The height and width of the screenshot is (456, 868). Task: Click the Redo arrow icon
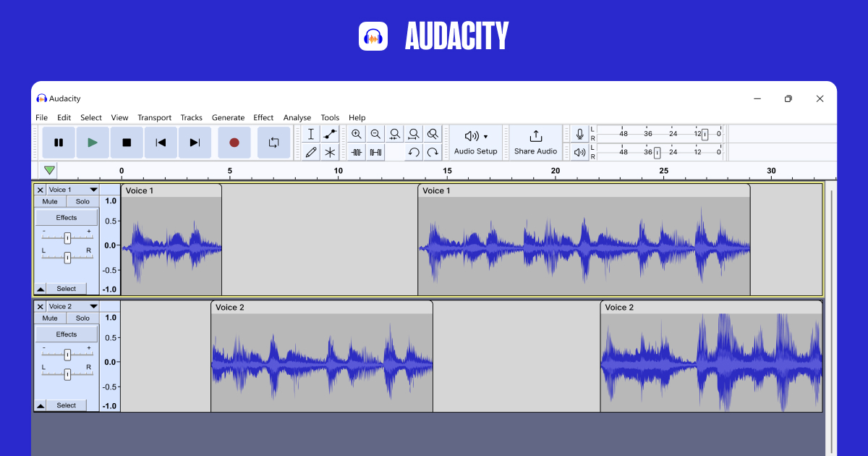[433, 152]
